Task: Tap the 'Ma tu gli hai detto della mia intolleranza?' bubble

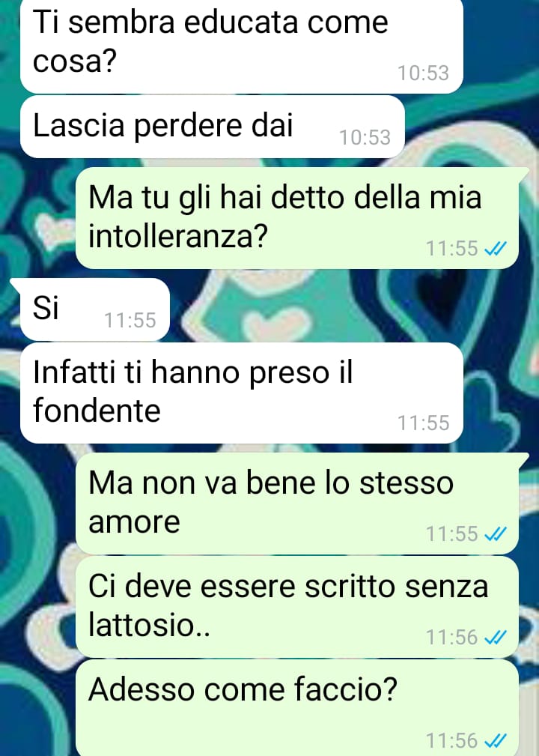Action: tap(297, 218)
